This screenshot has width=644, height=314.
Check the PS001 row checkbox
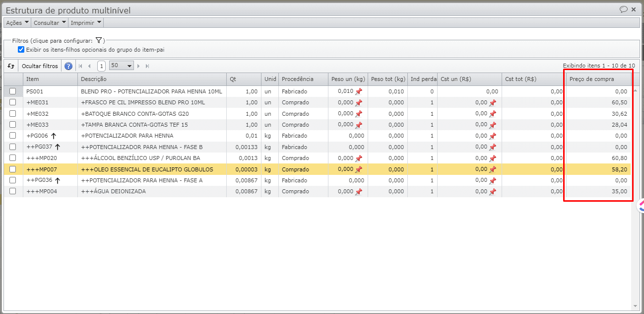pyautogui.click(x=12, y=91)
